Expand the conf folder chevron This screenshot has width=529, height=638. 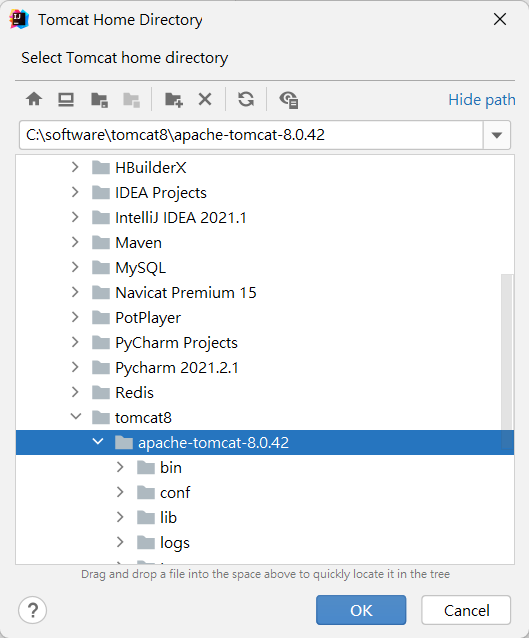[120, 492]
